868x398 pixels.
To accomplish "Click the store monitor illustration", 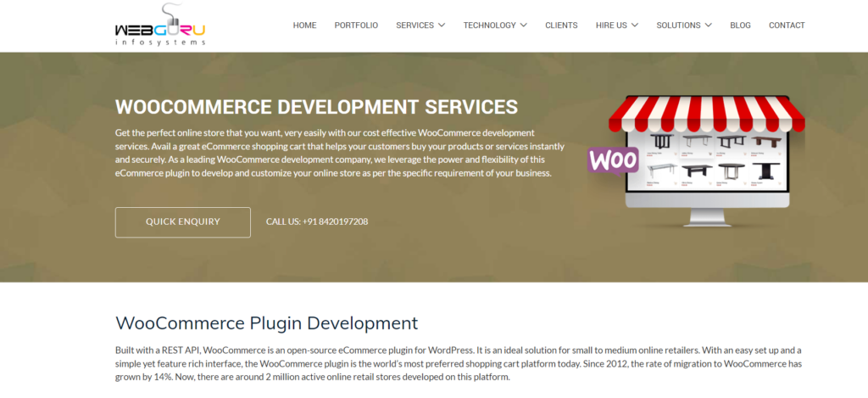I will click(x=707, y=161).
